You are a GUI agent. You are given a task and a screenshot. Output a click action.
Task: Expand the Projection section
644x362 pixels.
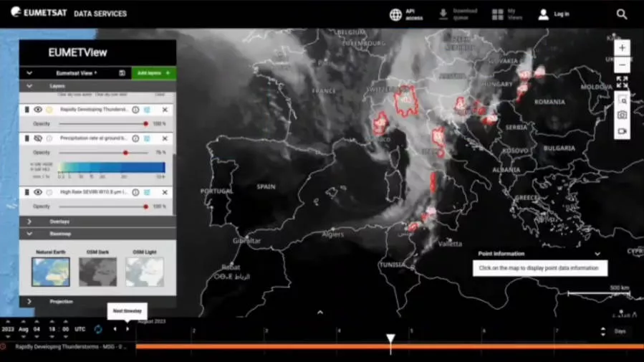pos(29,302)
